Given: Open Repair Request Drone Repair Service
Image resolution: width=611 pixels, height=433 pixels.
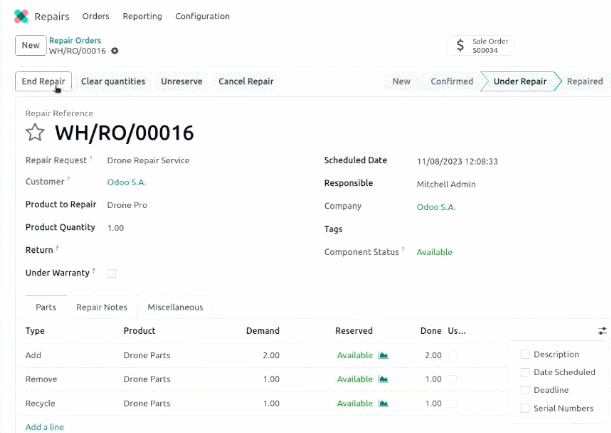Looking at the screenshot, I should click(x=148, y=161).
